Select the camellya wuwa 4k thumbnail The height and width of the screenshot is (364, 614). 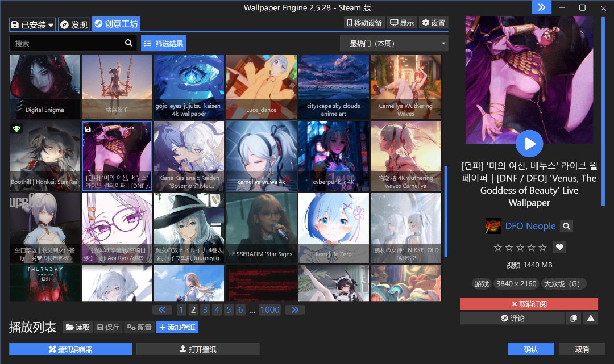pyautogui.click(x=261, y=156)
